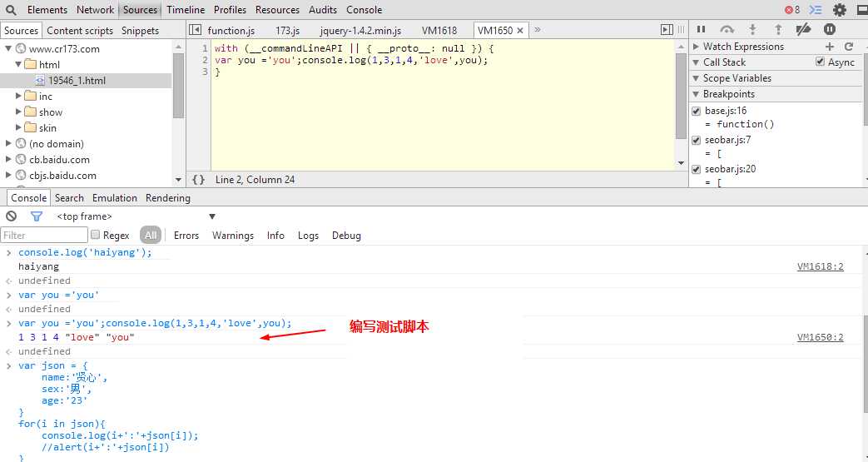Toggle the navigator sidebar icon
This screenshot has height=462, width=868.
pyautogui.click(x=195, y=30)
